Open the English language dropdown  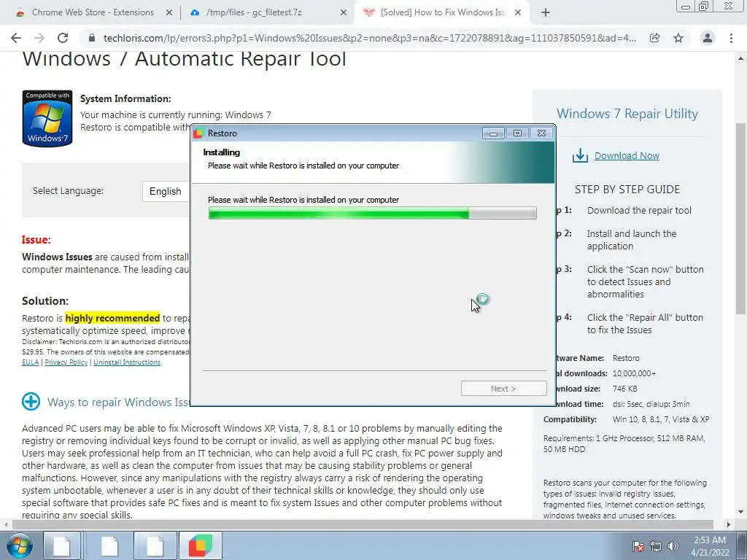(x=166, y=192)
